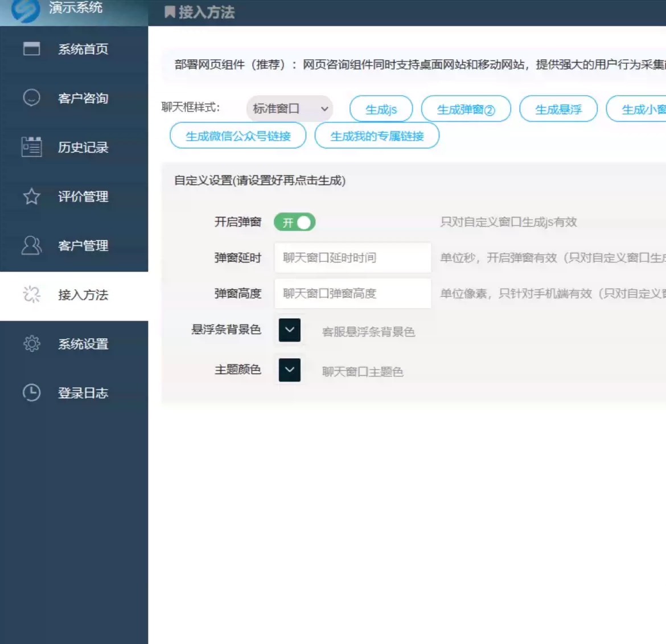666x644 pixels.
Task: Click the 生成js button
Action: (381, 109)
